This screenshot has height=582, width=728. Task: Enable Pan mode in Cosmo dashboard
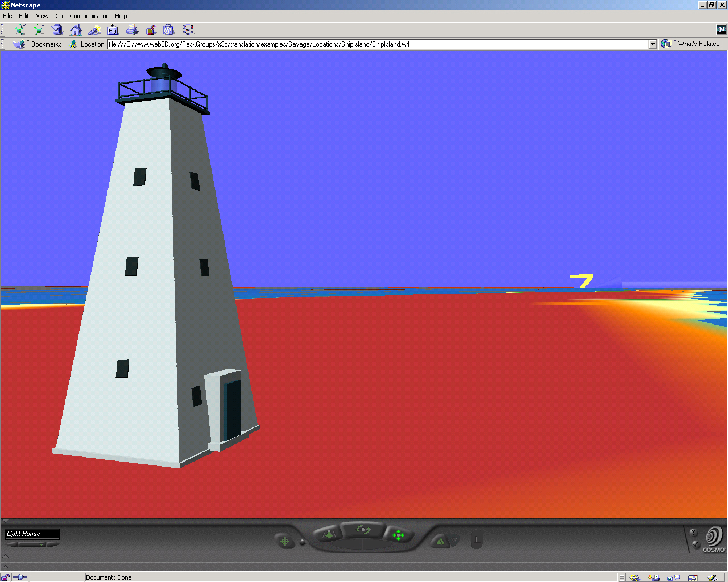(398, 535)
